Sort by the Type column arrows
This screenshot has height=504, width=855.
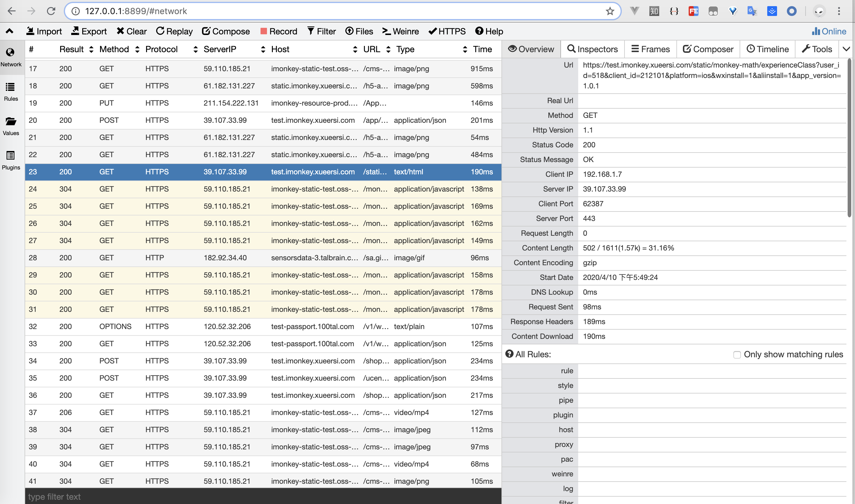tap(465, 50)
